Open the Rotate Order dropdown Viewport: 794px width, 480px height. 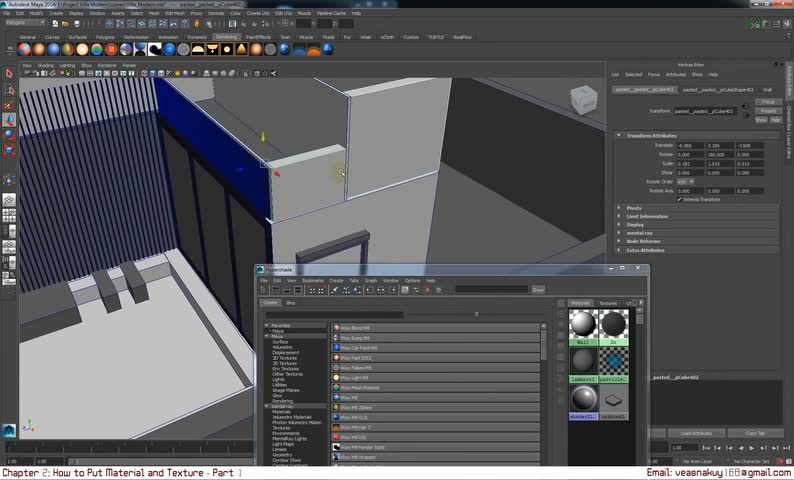[686, 182]
